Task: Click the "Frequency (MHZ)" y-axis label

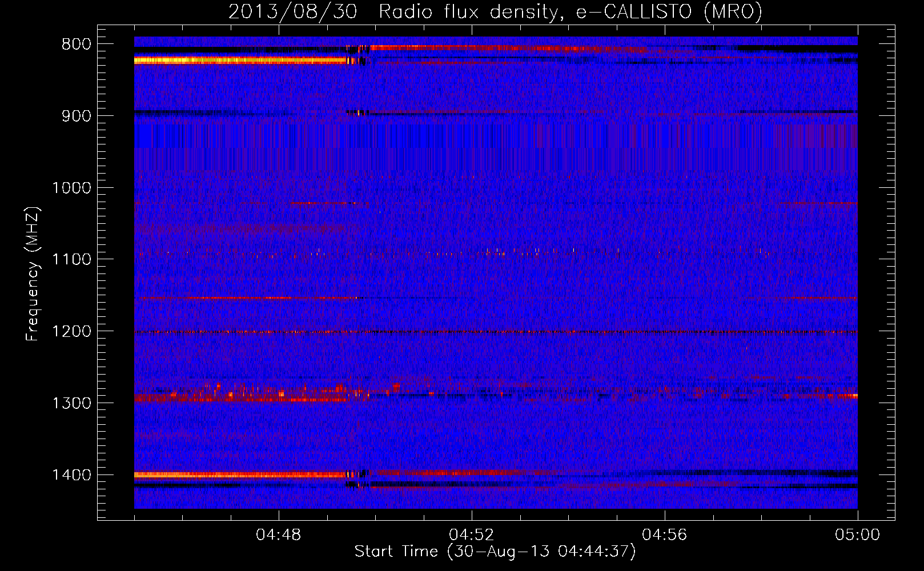Action: pos(33,274)
